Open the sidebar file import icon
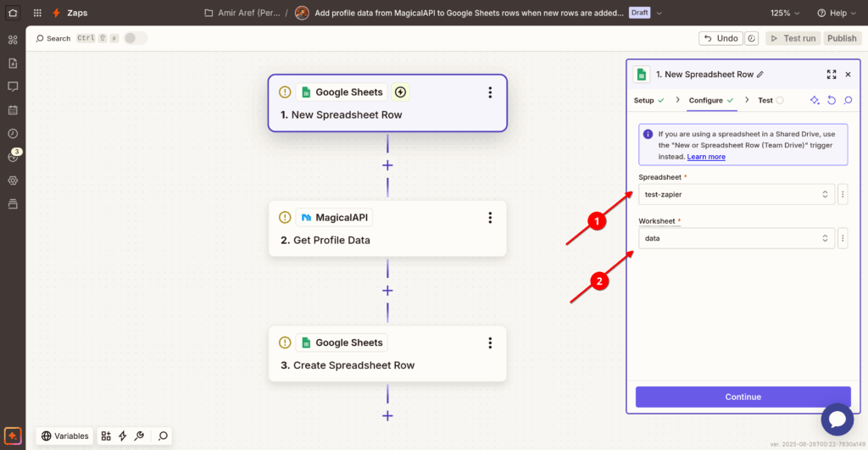This screenshot has width=868, height=450. click(13, 63)
